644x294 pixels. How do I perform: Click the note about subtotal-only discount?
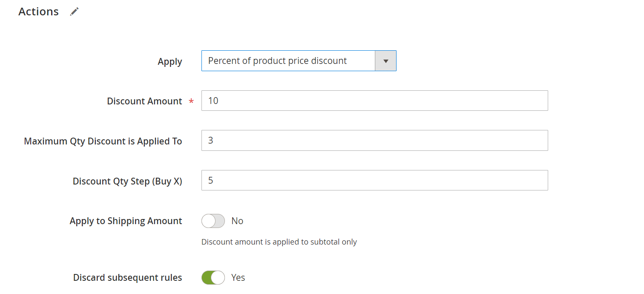click(x=279, y=242)
